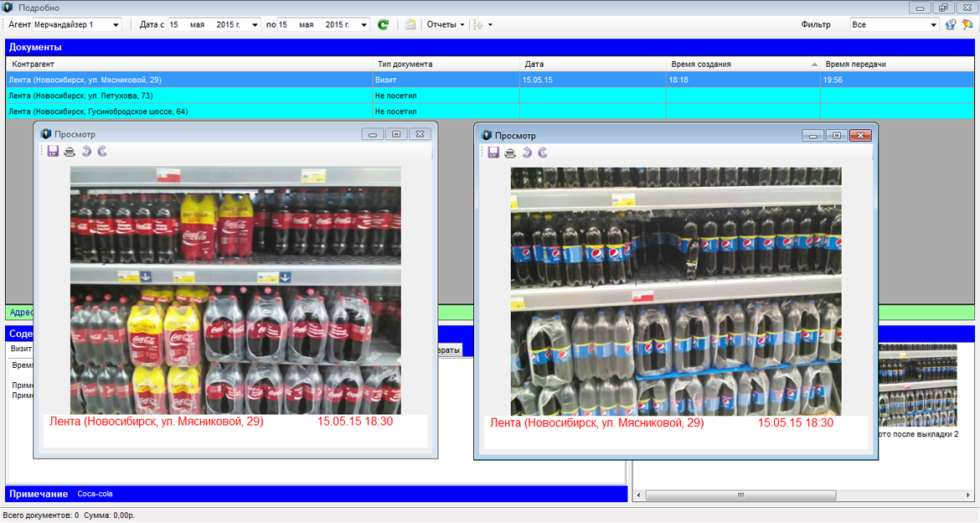Switch to the Визит tab
Screen dimensions: 980x523
pos(21,350)
